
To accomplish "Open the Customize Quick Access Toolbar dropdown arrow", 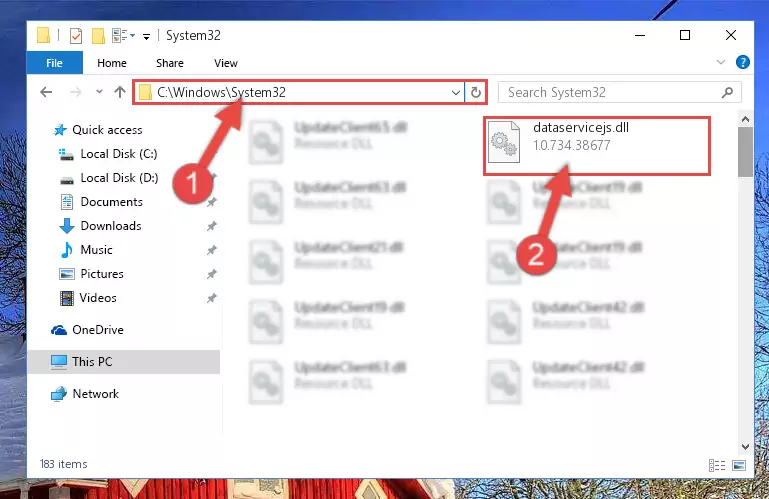I will pyautogui.click(x=146, y=36).
